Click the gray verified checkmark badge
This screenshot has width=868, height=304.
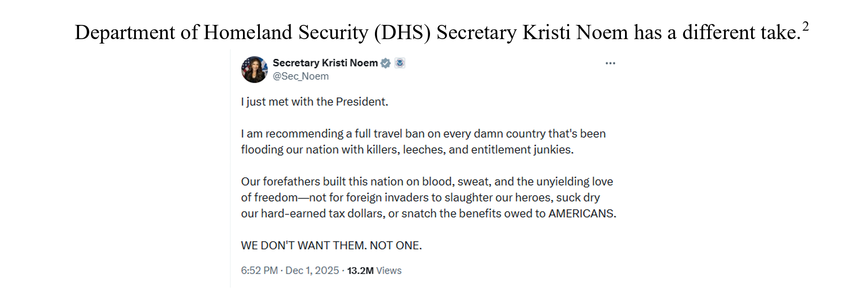coord(386,63)
